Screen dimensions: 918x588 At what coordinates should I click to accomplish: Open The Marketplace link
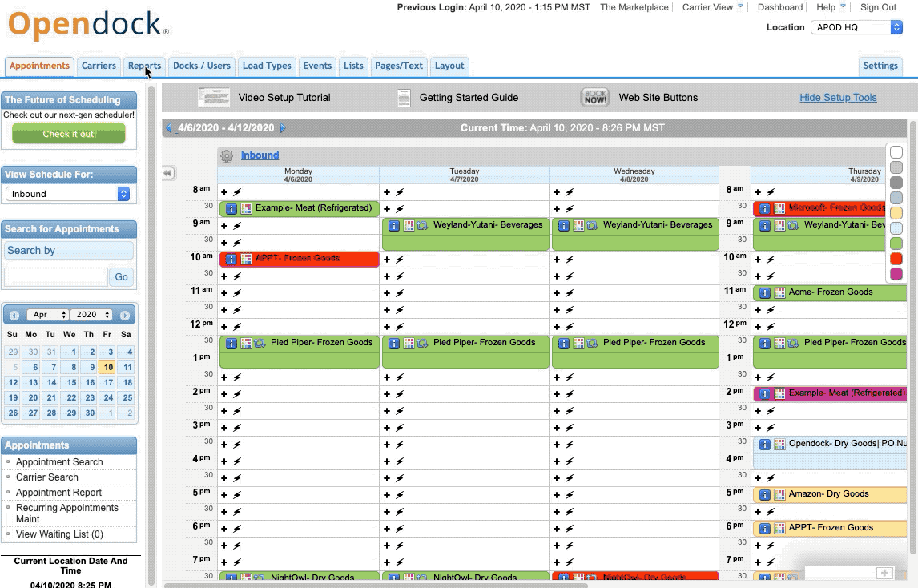point(634,7)
